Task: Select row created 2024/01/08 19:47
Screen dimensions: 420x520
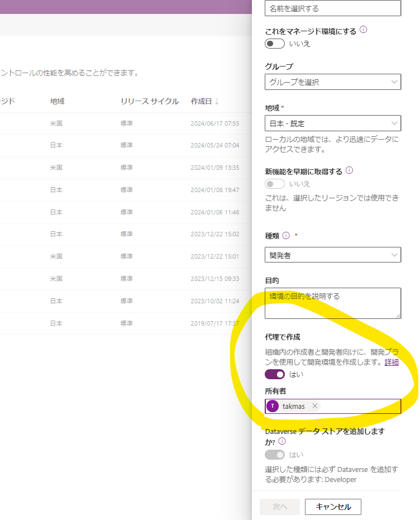Action: coord(126,190)
